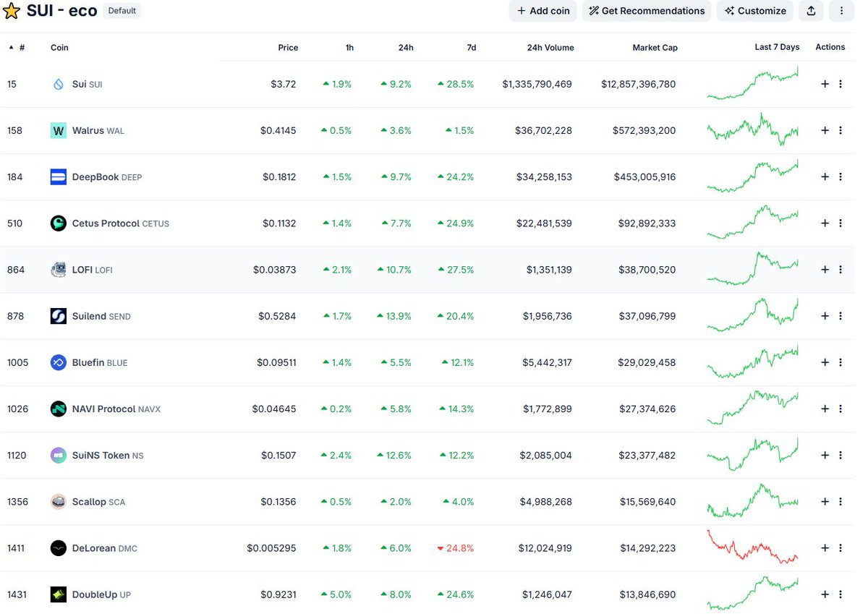Click the SuiNS Token coin logo
The image size is (868, 614).
[x=59, y=455]
